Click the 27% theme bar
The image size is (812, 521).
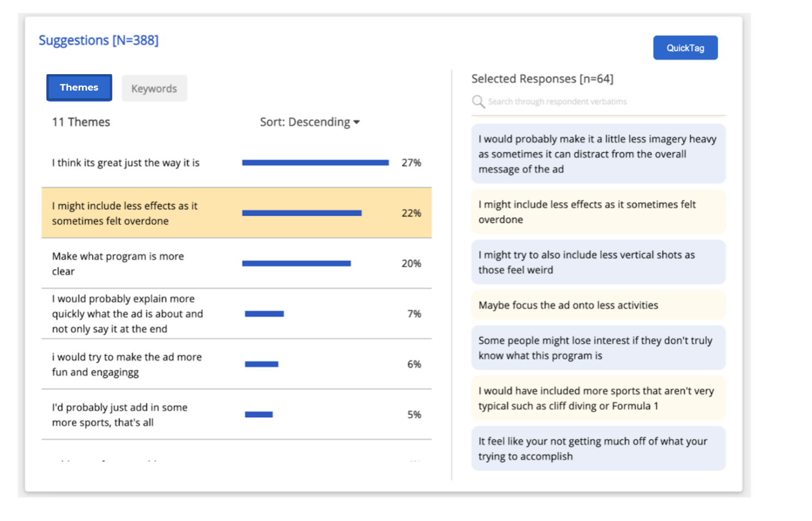coord(315,163)
